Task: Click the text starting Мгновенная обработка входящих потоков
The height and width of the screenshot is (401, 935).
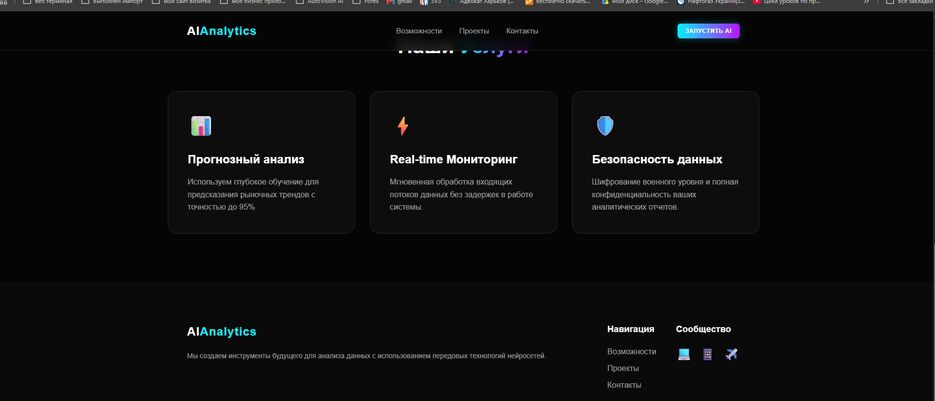Action: click(x=461, y=194)
